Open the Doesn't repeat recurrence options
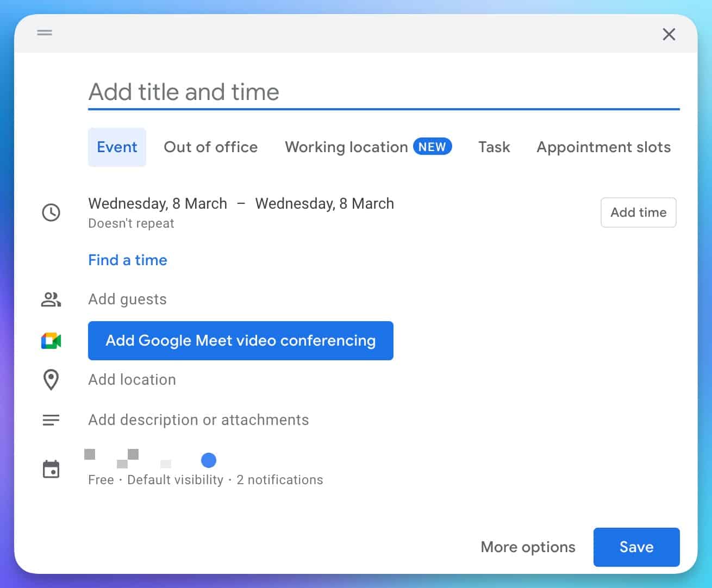The image size is (712, 588). coord(130,223)
